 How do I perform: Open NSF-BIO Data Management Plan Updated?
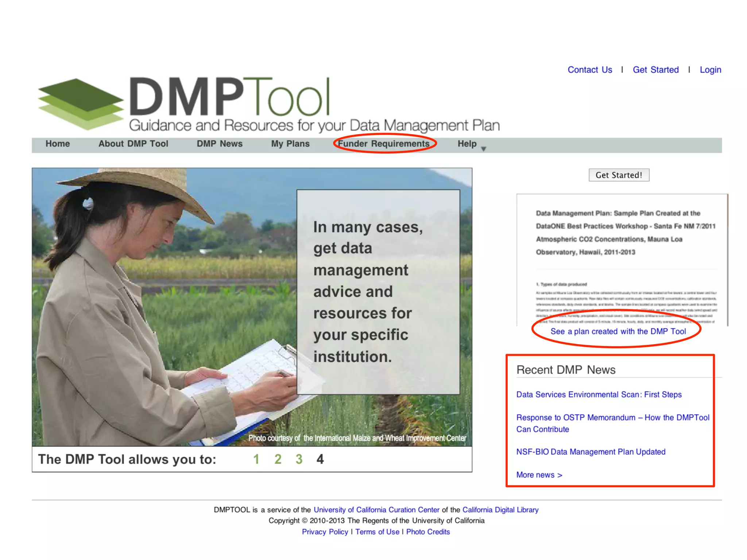(x=591, y=452)
